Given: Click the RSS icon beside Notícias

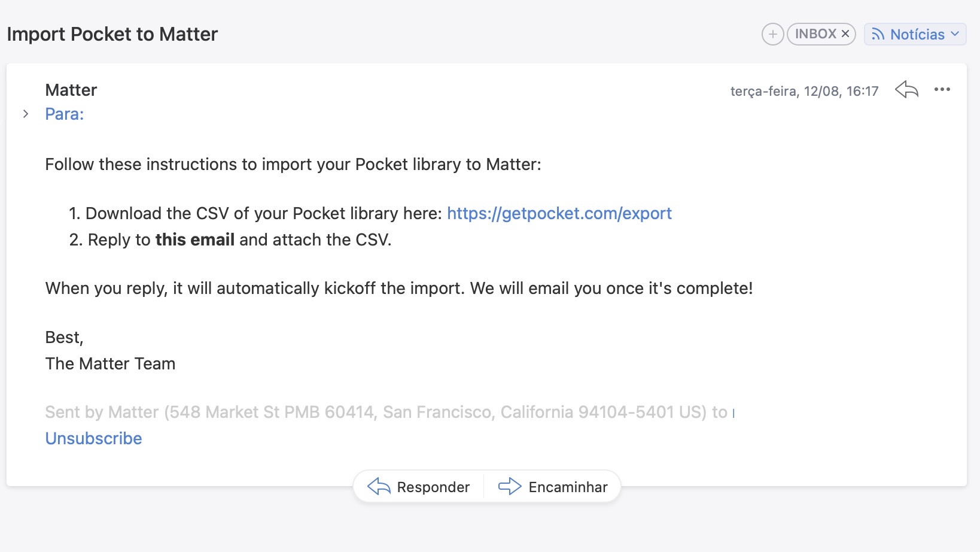Looking at the screenshot, I should pyautogui.click(x=878, y=34).
